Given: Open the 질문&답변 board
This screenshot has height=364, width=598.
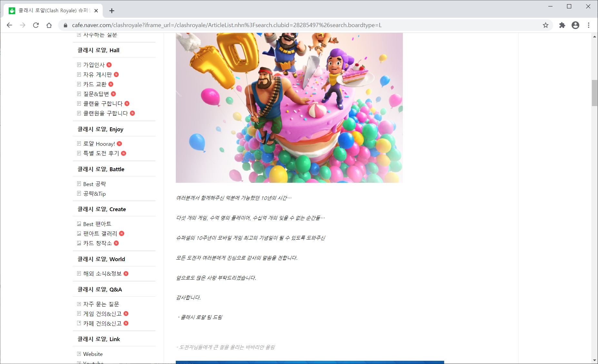Looking at the screenshot, I should click(x=96, y=94).
